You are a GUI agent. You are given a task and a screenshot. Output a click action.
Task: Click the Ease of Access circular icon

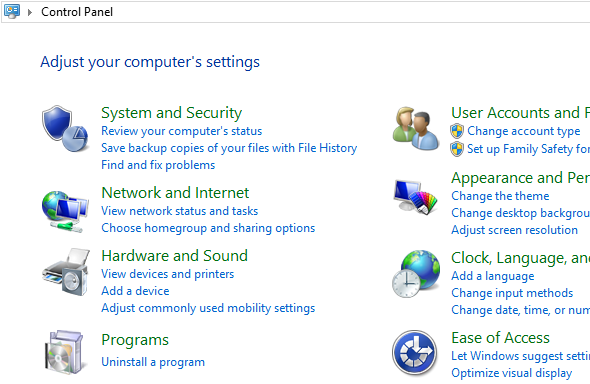pos(415,352)
